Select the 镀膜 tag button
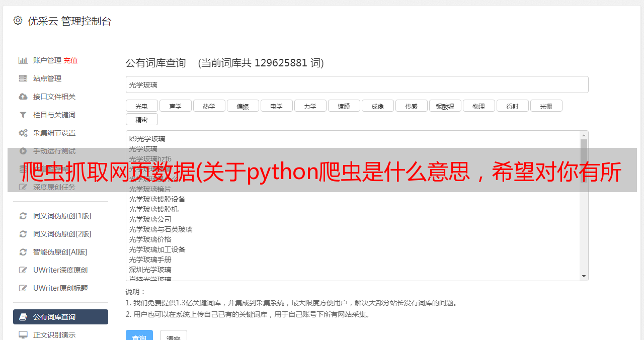The height and width of the screenshot is (340, 644). click(x=344, y=106)
